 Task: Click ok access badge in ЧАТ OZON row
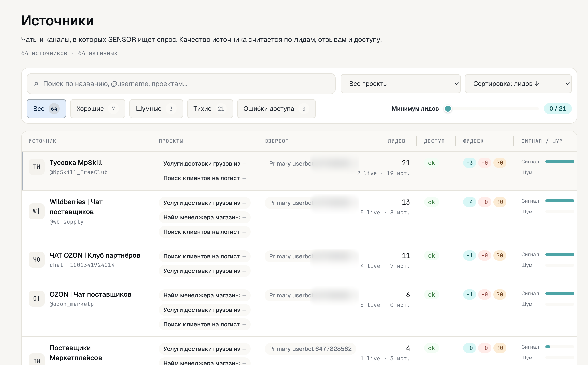(x=431, y=256)
